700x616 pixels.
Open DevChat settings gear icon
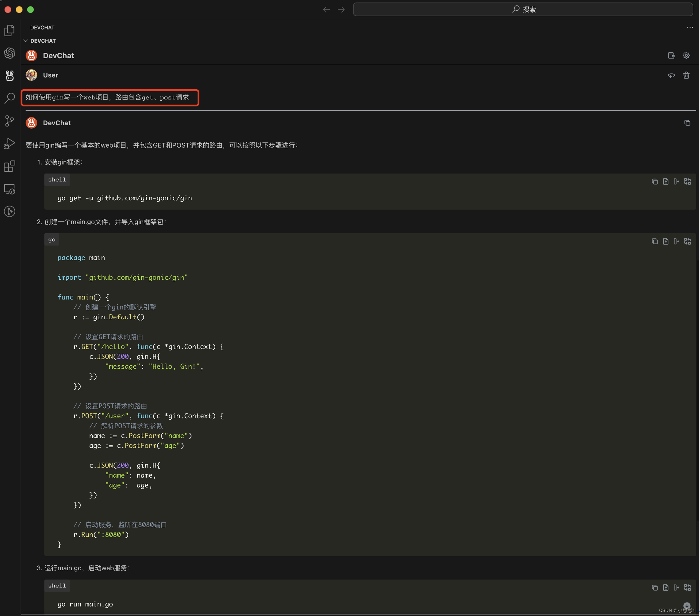[686, 56]
